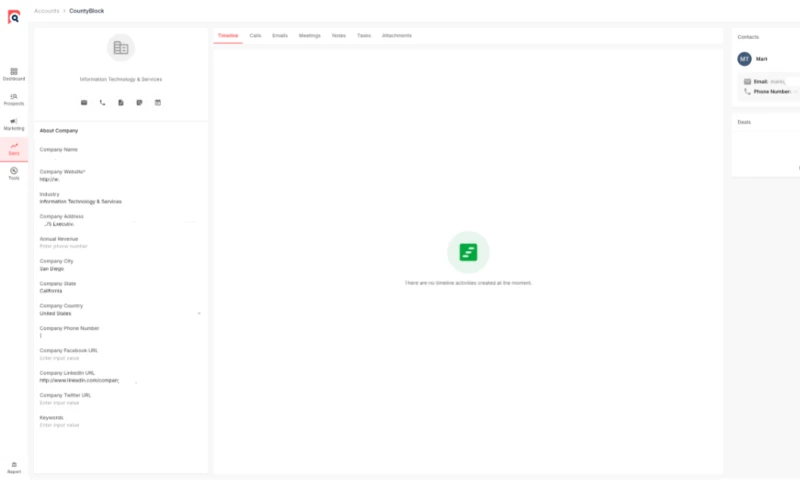Click the About Company heading

click(59, 131)
